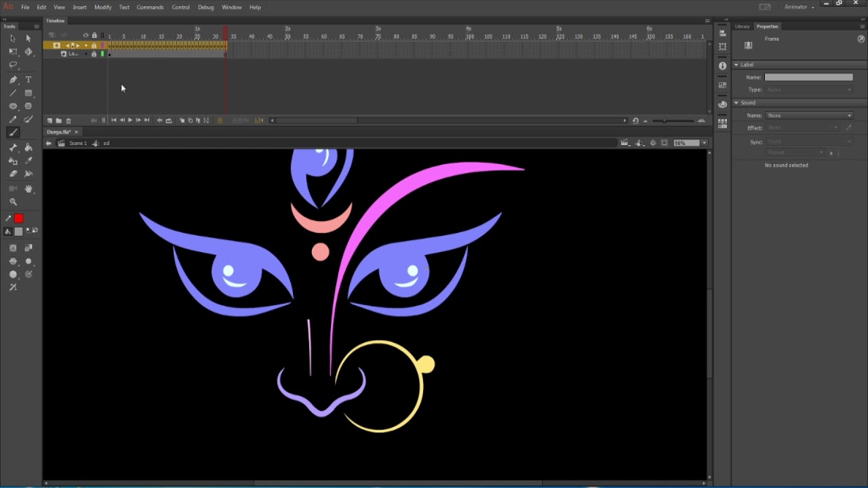This screenshot has height=488, width=868.
Task: Select the Hand tool
Action: (28, 188)
